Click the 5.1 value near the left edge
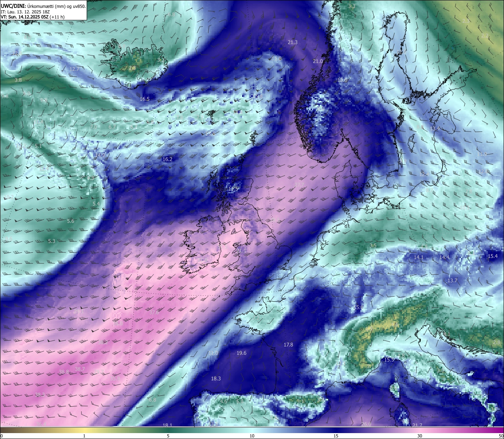The image size is (504, 439). tap(38, 146)
